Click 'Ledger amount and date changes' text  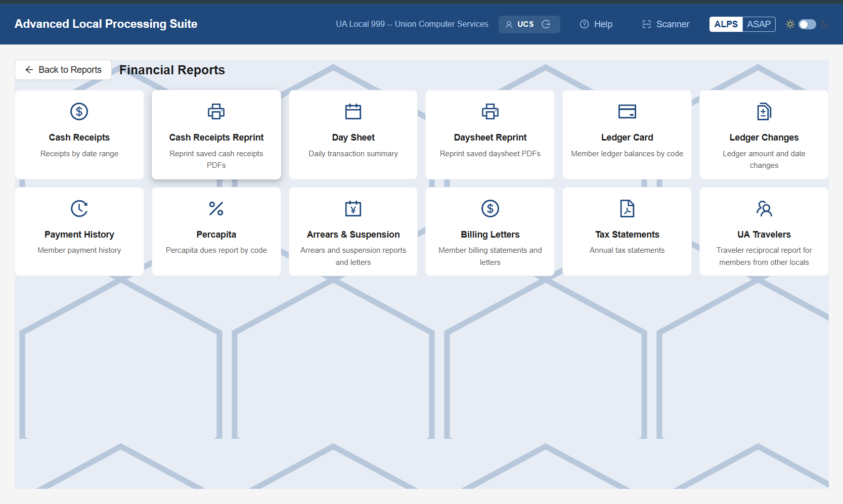coord(764,159)
